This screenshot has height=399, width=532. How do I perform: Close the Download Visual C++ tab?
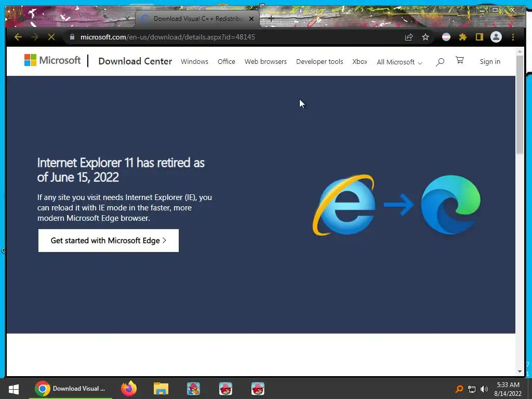click(x=251, y=19)
